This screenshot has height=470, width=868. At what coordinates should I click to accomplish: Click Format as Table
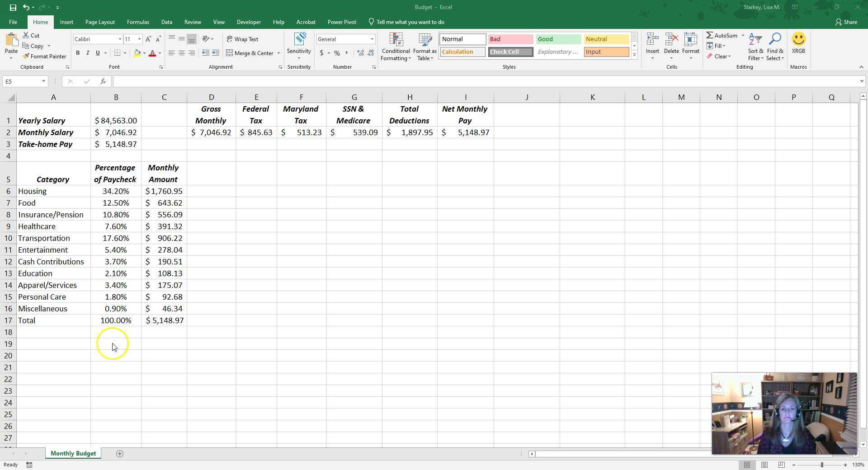tap(424, 47)
